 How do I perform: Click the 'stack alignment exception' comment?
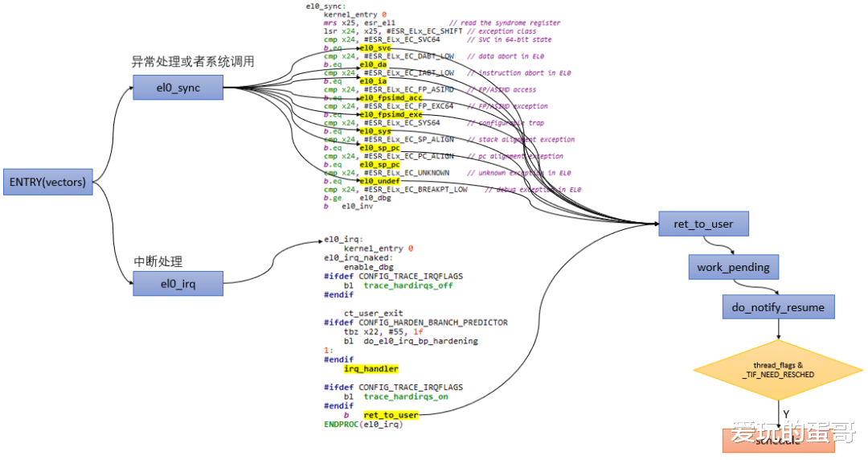521,140
